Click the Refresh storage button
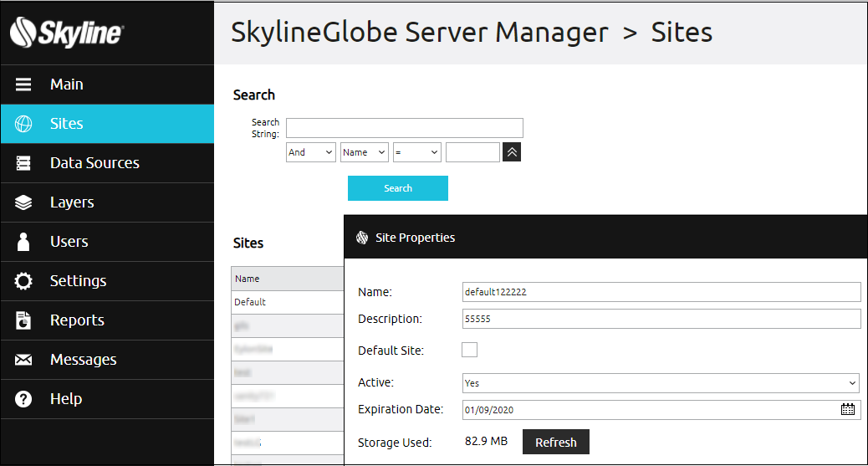This screenshot has height=466, width=868. point(556,443)
